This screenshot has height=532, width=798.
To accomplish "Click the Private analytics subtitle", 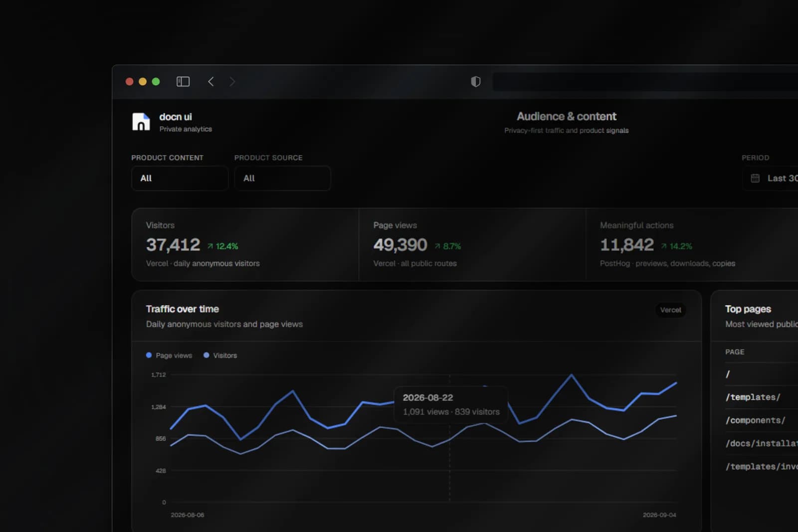I will pos(186,129).
